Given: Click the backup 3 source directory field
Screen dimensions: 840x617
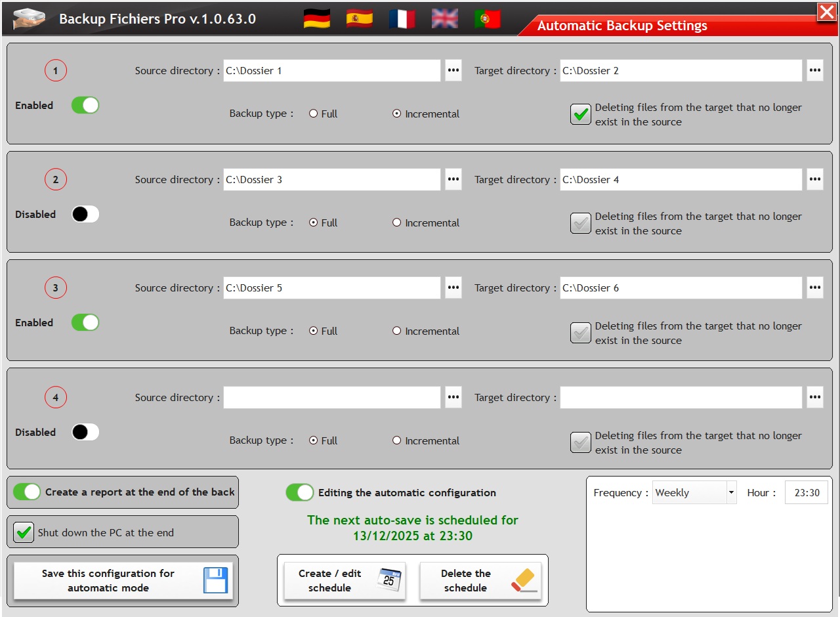Looking at the screenshot, I should 331,287.
